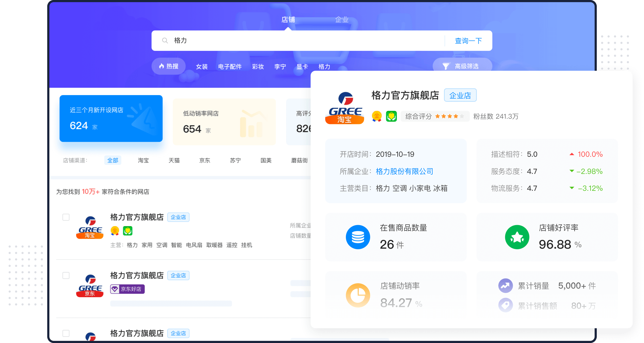The height and width of the screenshot is (343, 644).
Task: Click the purple trend-arrow icon beside 累计销量
Action: click(505, 286)
